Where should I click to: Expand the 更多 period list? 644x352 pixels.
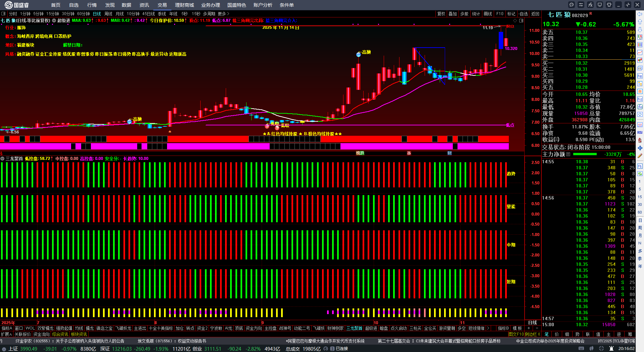[x=223, y=14]
